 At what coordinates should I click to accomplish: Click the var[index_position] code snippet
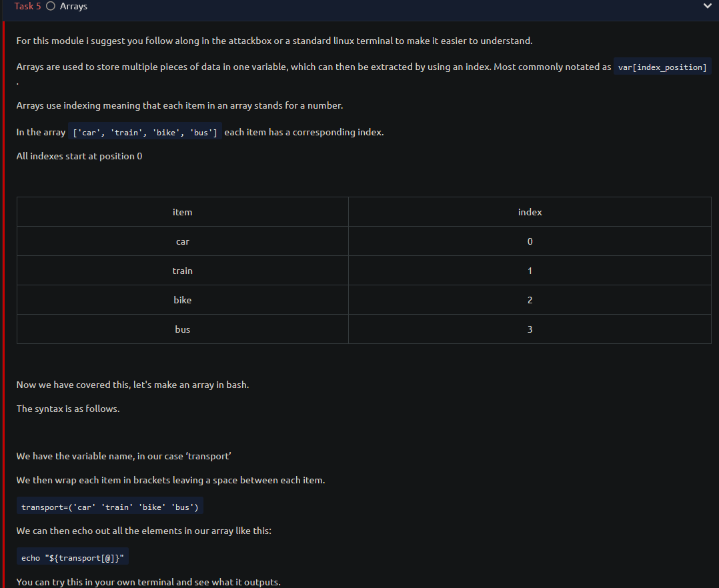[662, 67]
